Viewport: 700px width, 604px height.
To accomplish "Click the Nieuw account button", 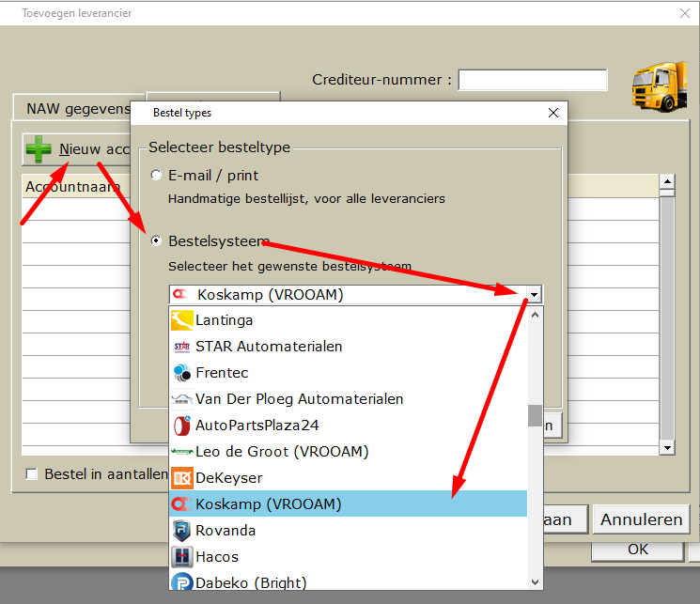I will tap(77, 149).
